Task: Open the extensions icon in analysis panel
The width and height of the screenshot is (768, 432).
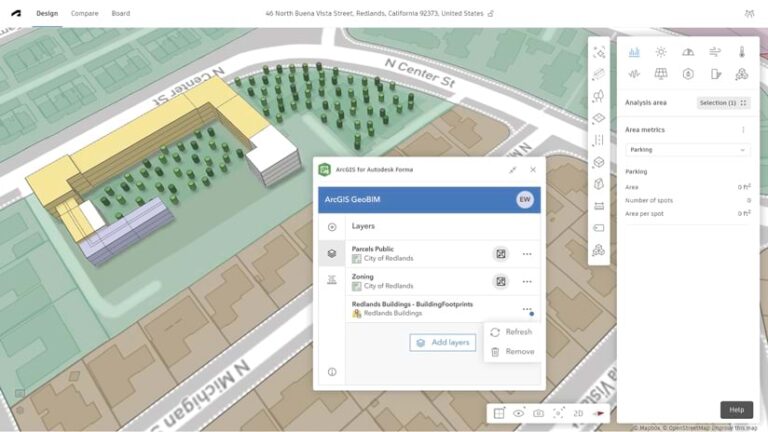Action: click(x=742, y=74)
